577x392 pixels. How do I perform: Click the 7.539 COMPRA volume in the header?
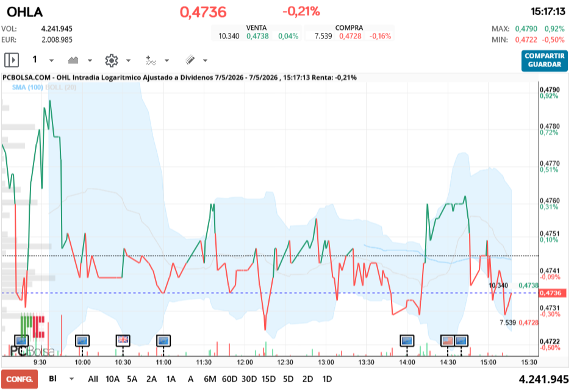pos(323,36)
